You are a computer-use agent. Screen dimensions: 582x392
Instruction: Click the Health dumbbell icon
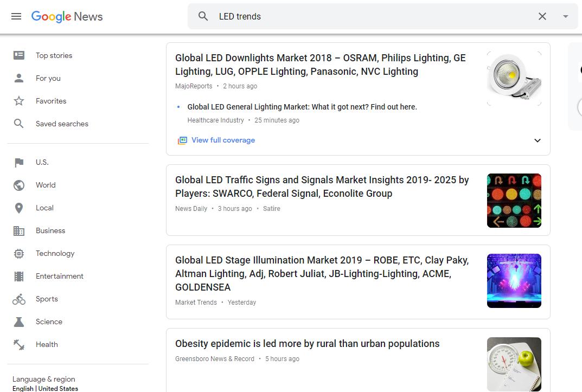click(19, 345)
